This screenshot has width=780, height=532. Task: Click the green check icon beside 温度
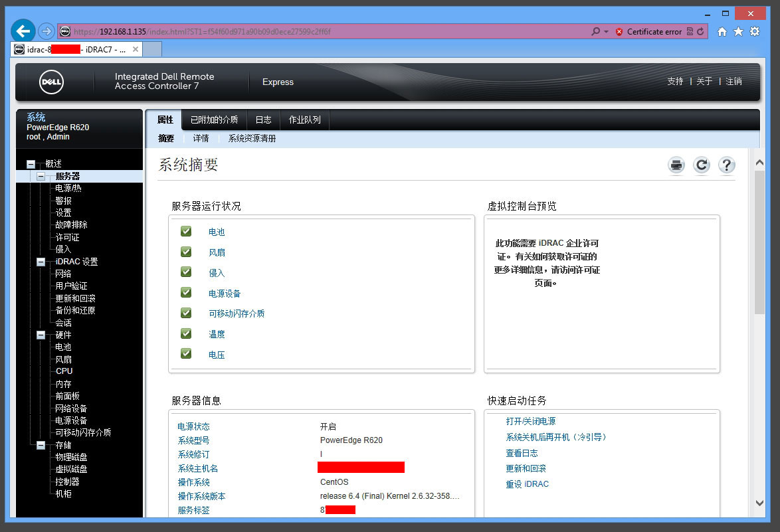[186, 333]
